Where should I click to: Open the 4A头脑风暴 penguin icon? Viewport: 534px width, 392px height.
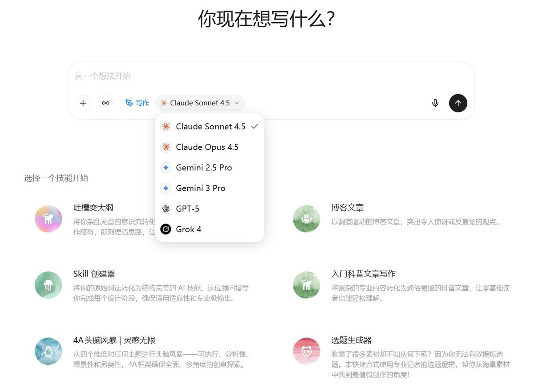pyautogui.click(x=48, y=351)
